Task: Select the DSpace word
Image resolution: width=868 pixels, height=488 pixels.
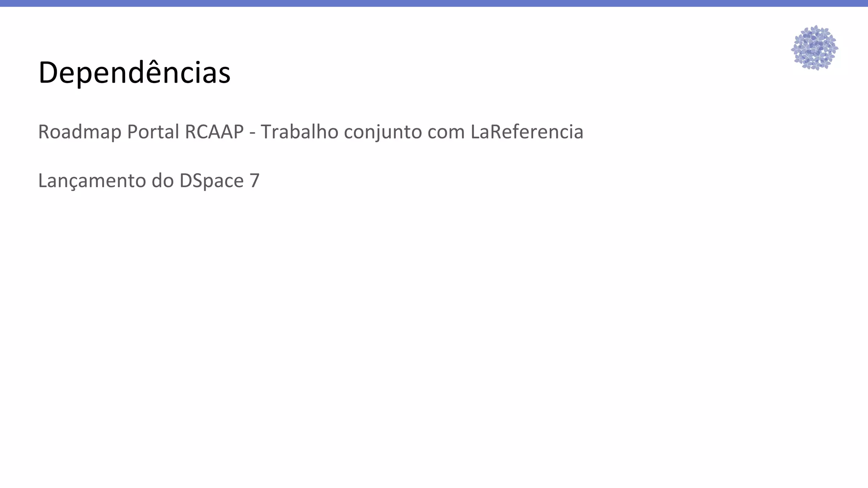Action: tap(212, 181)
